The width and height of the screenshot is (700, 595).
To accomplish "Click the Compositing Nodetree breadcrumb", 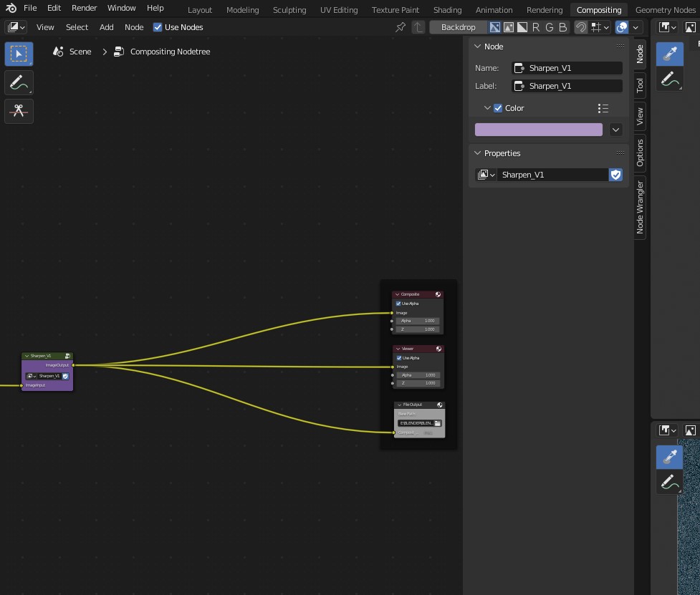I will click(170, 52).
